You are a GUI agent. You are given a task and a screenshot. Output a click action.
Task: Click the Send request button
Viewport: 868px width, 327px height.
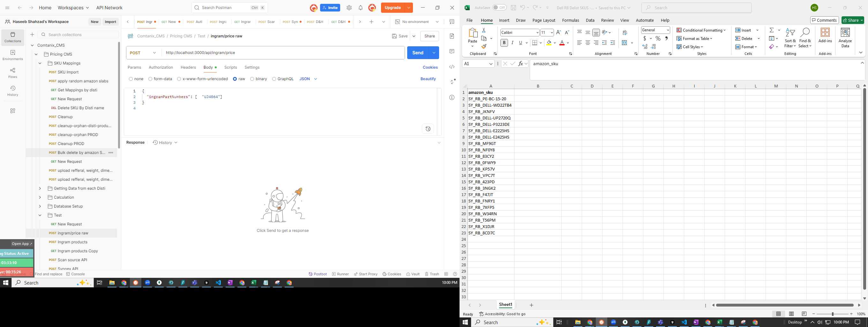pos(418,53)
